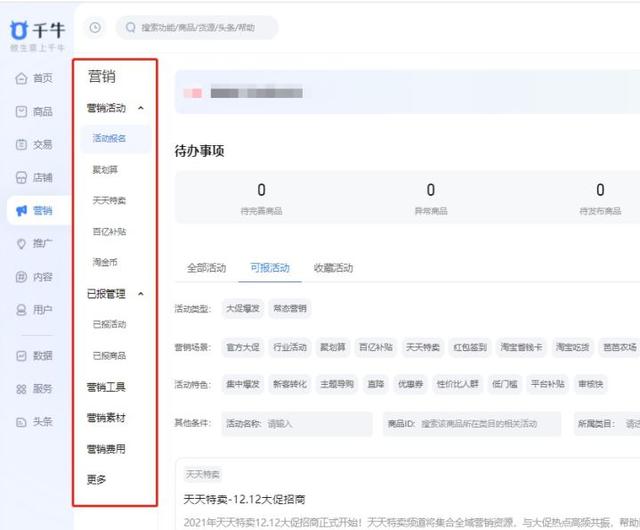Open the 数据 sidebar icon

coord(21,356)
